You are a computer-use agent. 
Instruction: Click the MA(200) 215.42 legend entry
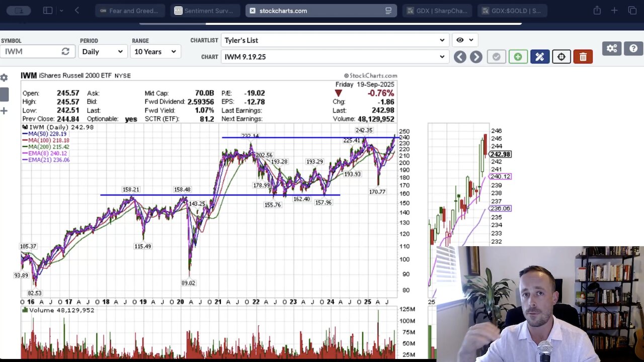coord(46,147)
